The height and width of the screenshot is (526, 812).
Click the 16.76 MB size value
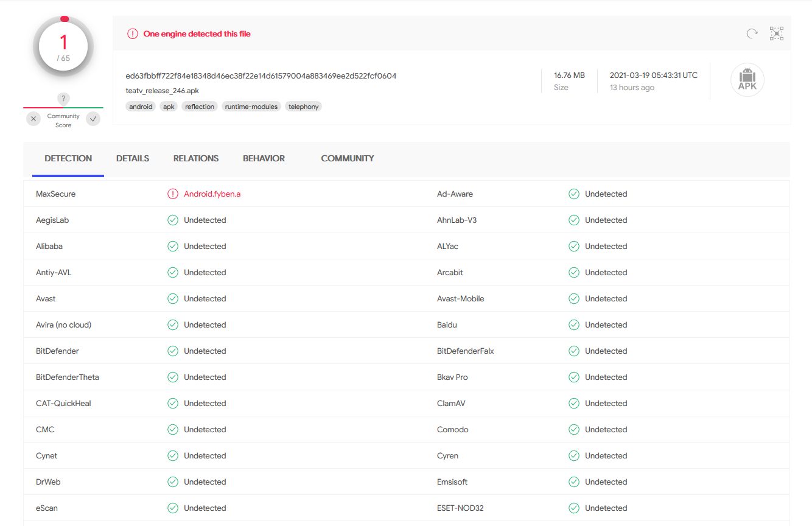569,75
